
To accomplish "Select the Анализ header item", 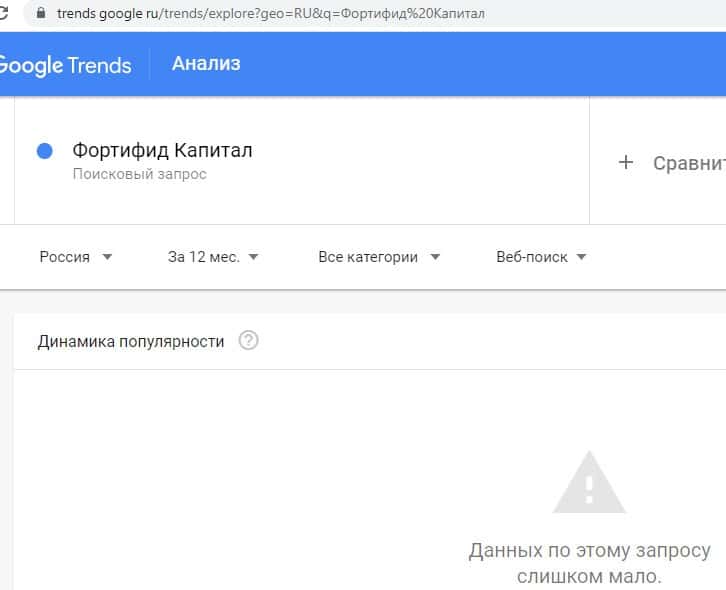I will pos(206,64).
